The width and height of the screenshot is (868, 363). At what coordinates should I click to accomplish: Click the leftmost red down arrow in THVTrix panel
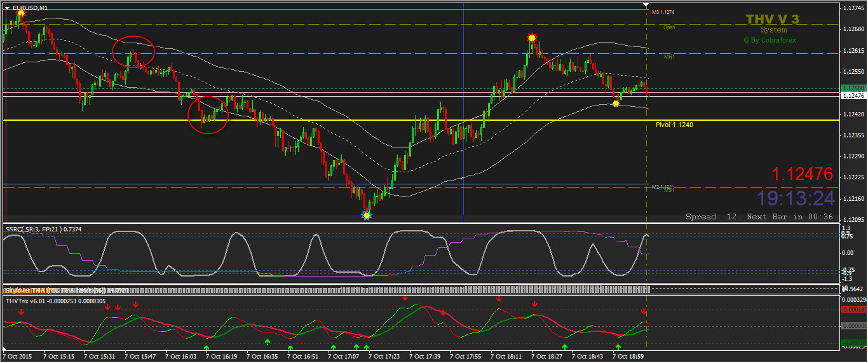click(21, 312)
